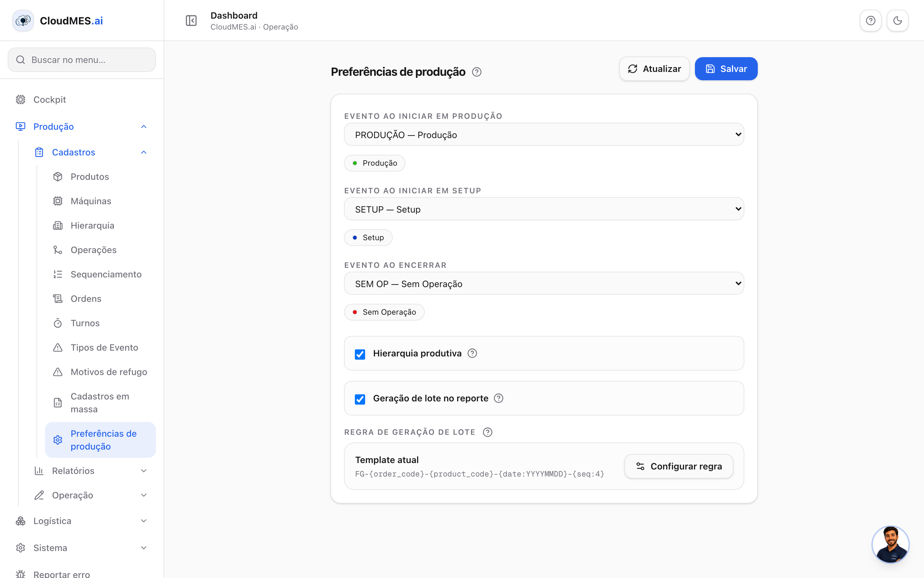Click the Motivos de refugo warning icon
Screen dimensions: 924x578
click(58, 372)
